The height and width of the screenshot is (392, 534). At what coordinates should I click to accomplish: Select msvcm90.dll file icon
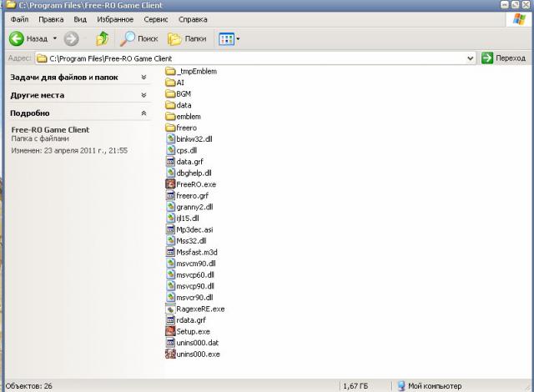point(170,264)
